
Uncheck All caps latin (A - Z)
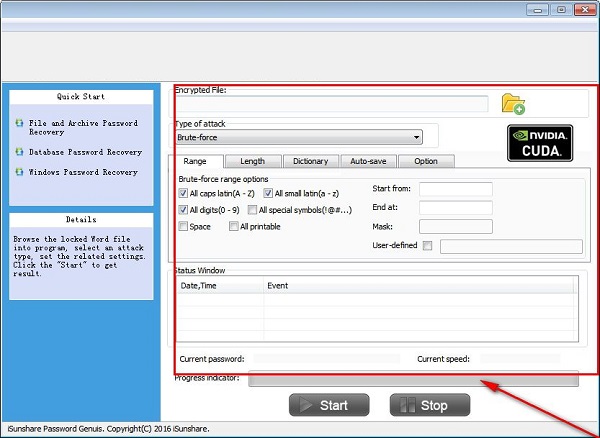184,192
